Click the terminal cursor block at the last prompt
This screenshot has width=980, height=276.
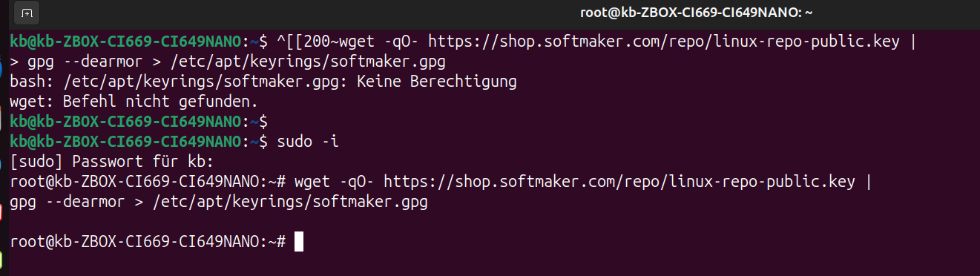[299, 242]
